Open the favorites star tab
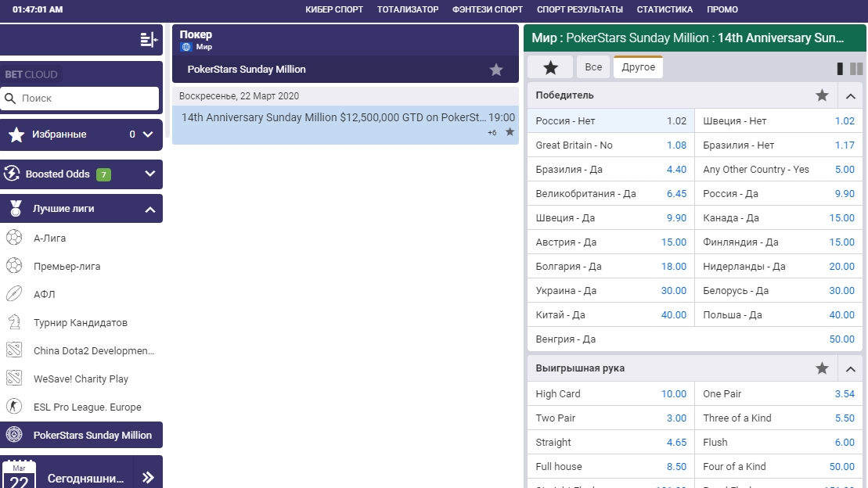Viewport: 868px width, 488px height. [550, 67]
